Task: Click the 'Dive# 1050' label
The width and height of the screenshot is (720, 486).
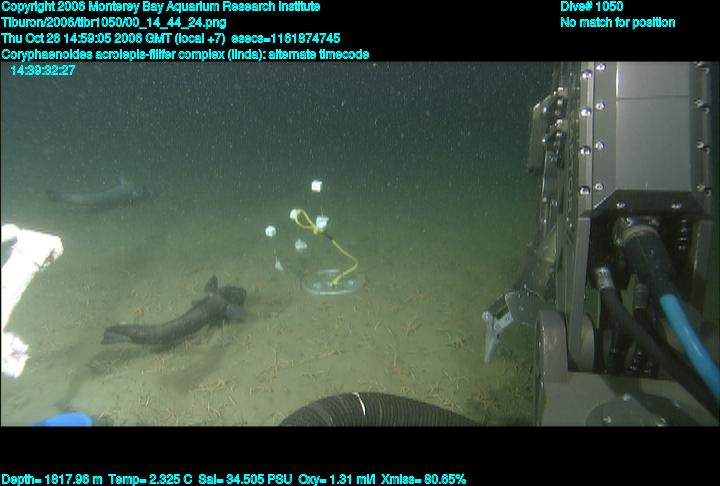Action: pyautogui.click(x=591, y=6)
